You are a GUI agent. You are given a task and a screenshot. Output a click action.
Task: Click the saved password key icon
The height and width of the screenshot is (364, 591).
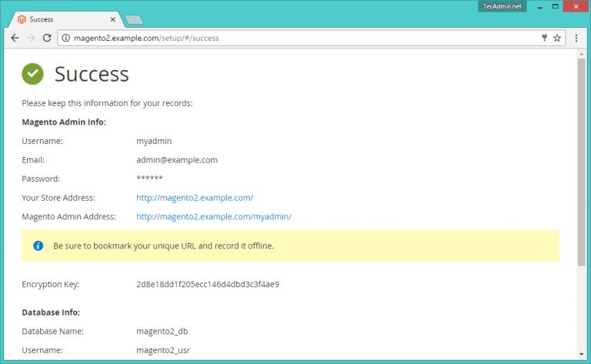click(x=543, y=38)
